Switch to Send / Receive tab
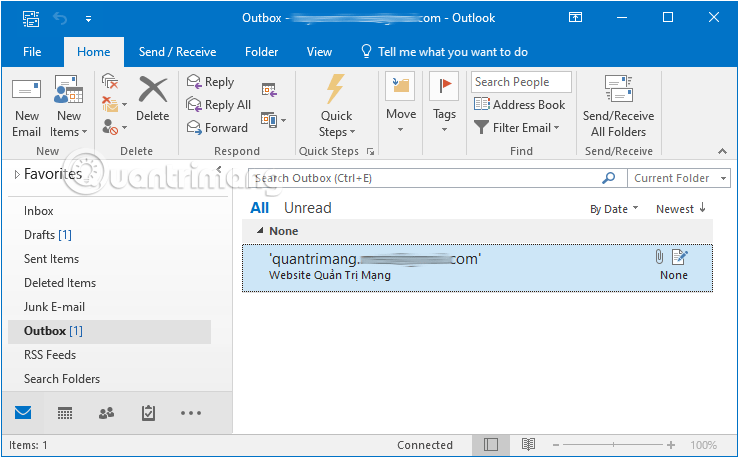 point(177,52)
